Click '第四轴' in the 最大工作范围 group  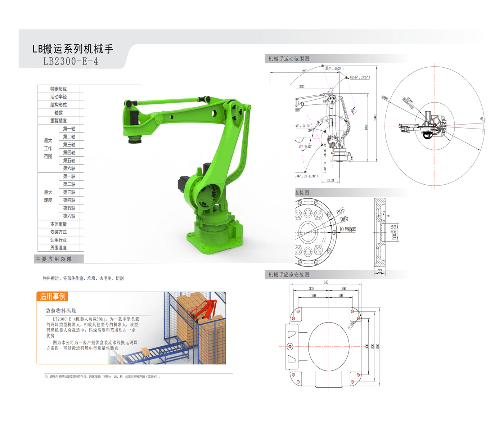click(x=69, y=152)
